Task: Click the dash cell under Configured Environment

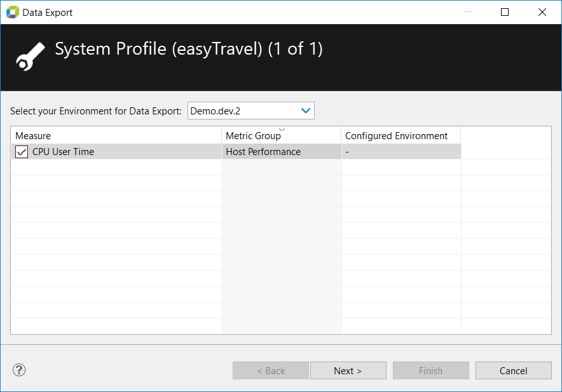Action: (401, 152)
